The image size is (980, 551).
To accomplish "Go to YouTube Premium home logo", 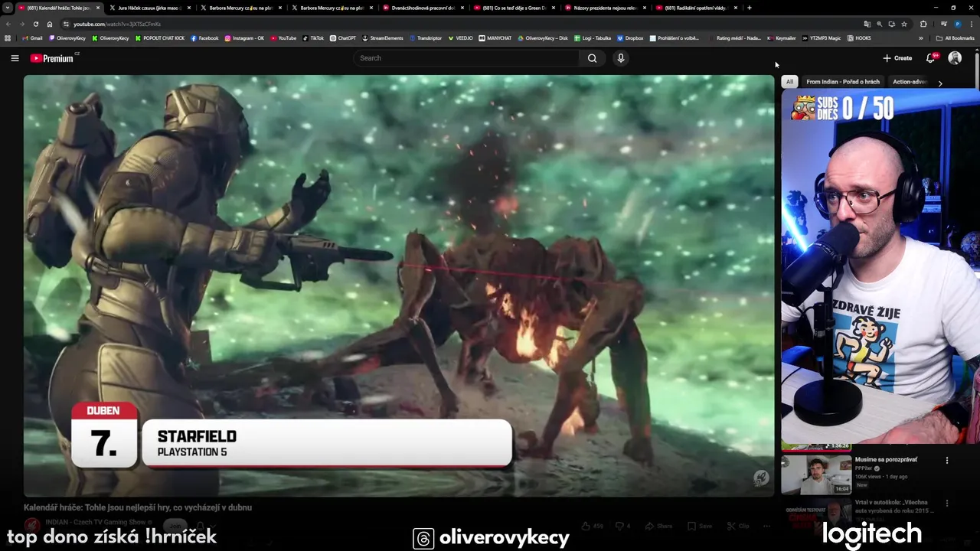I will [53, 58].
